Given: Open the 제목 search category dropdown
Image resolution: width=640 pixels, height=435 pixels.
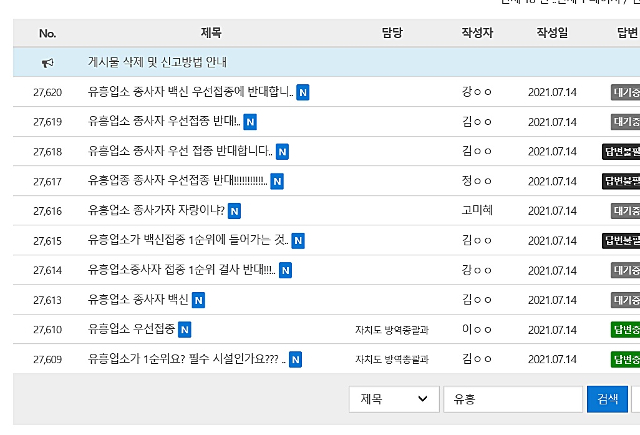Looking at the screenshot, I should click(x=394, y=399).
